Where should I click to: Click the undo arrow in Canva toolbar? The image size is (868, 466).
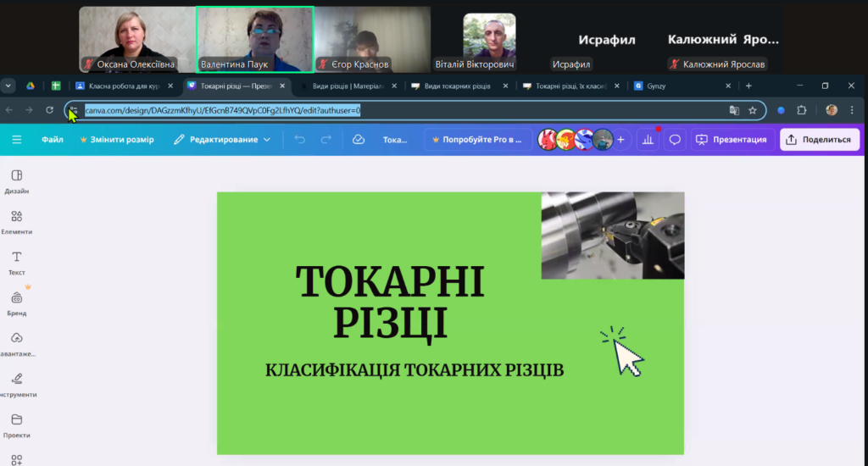[x=299, y=140]
